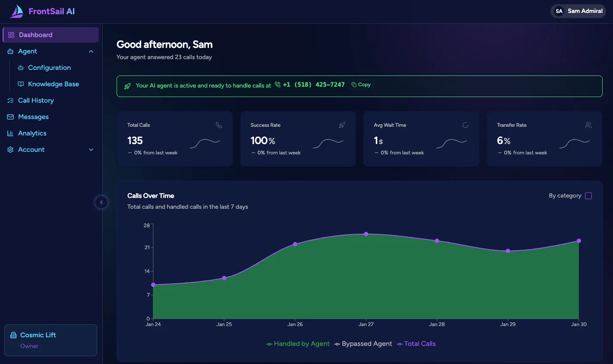Enable the By category checkbox

click(x=588, y=195)
